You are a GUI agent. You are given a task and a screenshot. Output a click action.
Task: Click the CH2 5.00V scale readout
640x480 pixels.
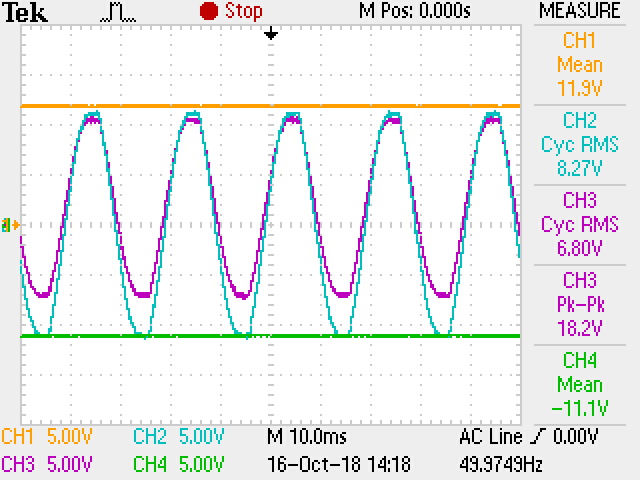click(x=178, y=437)
